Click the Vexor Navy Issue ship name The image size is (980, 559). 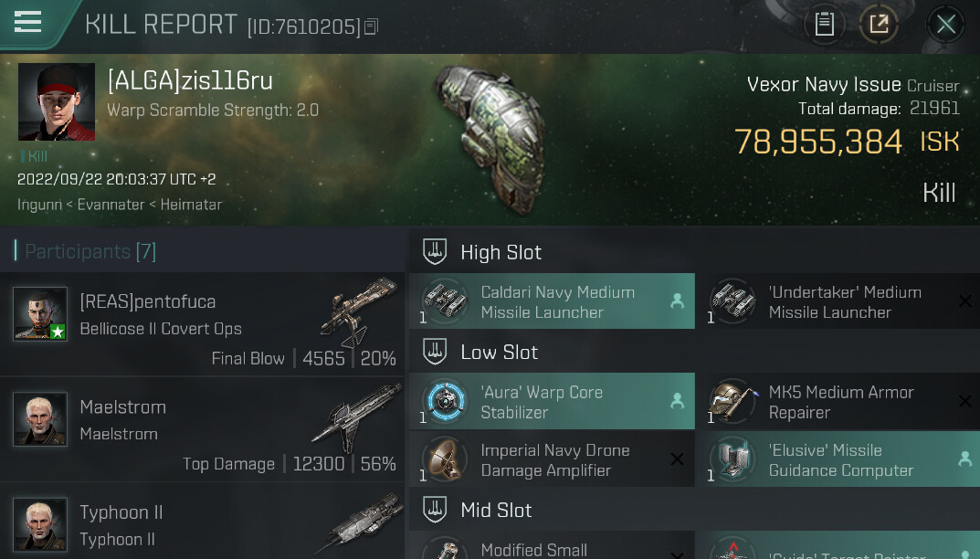coord(824,84)
